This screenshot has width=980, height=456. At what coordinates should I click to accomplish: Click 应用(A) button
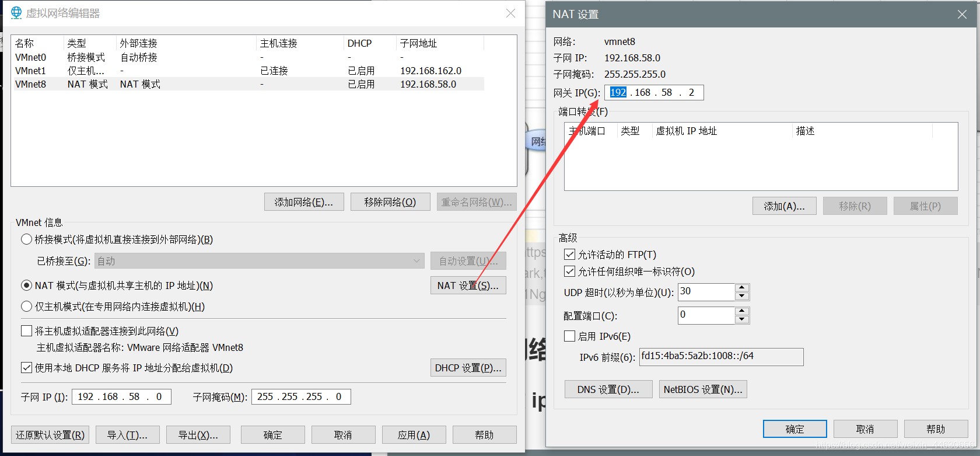point(414,435)
